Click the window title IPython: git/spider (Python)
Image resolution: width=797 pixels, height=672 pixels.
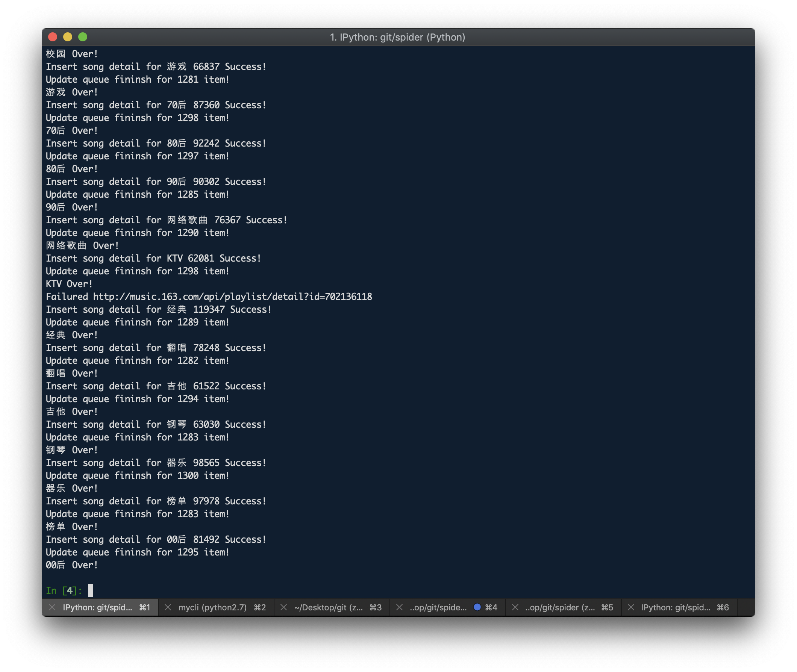click(x=397, y=37)
